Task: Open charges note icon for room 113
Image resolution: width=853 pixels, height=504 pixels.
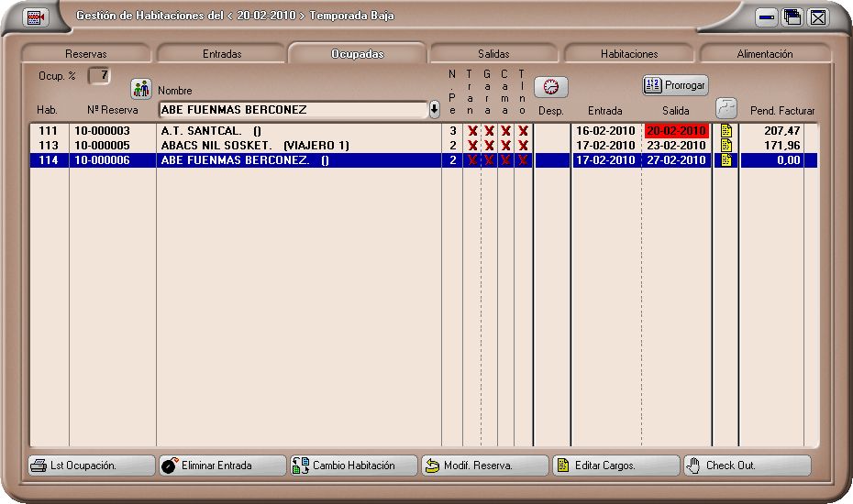Action: pyautogui.click(x=726, y=146)
